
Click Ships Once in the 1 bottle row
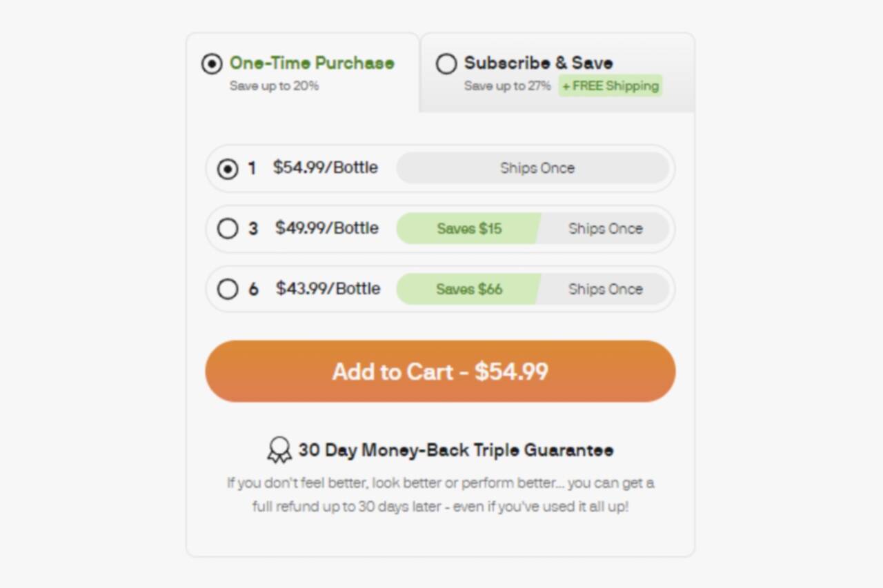click(537, 168)
